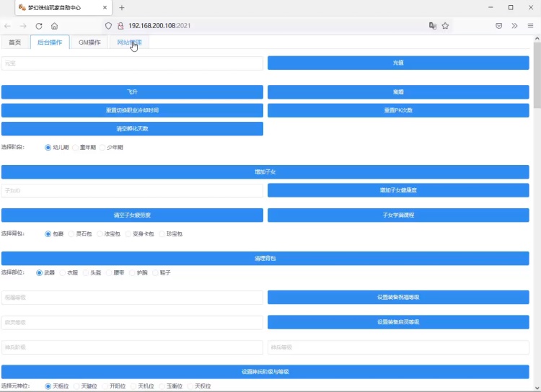The height and width of the screenshot is (392, 541).
Task: Click the 飞升 button
Action: pos(132,92)
